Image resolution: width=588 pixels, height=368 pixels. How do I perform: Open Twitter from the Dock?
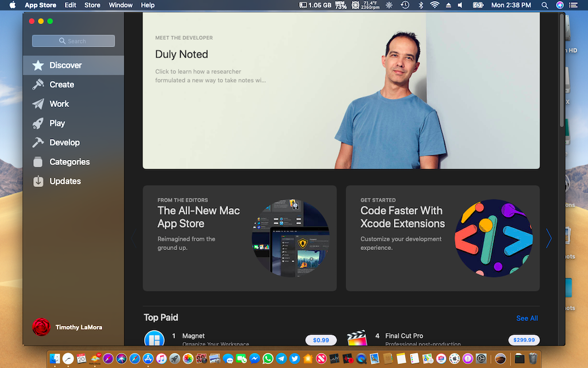tap(295, 359)
